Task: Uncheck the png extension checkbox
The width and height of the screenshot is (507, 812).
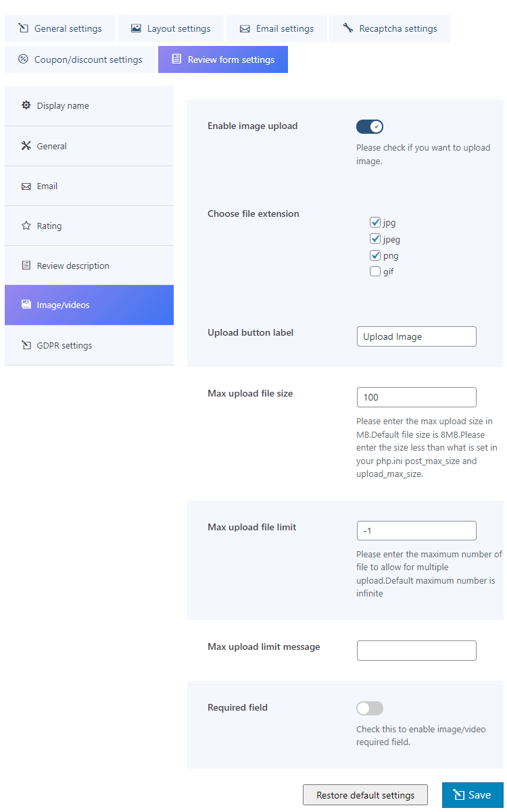Action: (375, 255)
